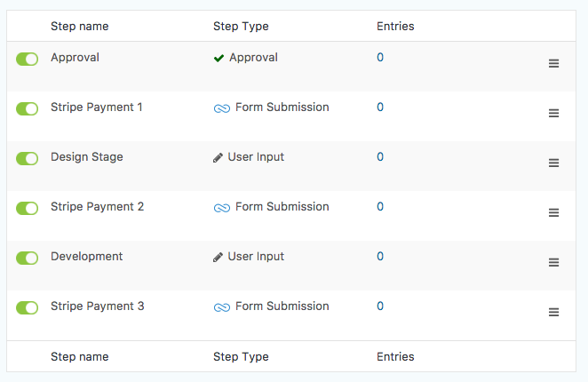Click the green checkmark Approval type icon
Viewport: 588px width, 382px height.
pyautogui.click(x=219, y=59)
